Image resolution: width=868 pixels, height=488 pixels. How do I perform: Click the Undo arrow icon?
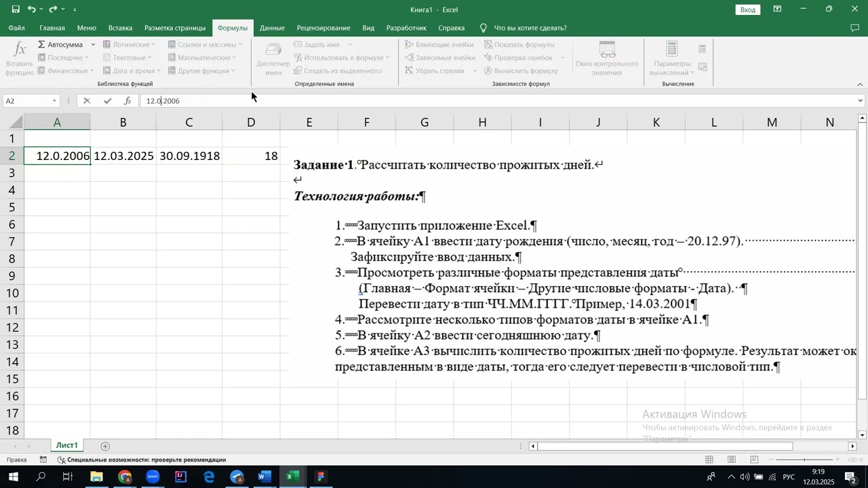31,9
